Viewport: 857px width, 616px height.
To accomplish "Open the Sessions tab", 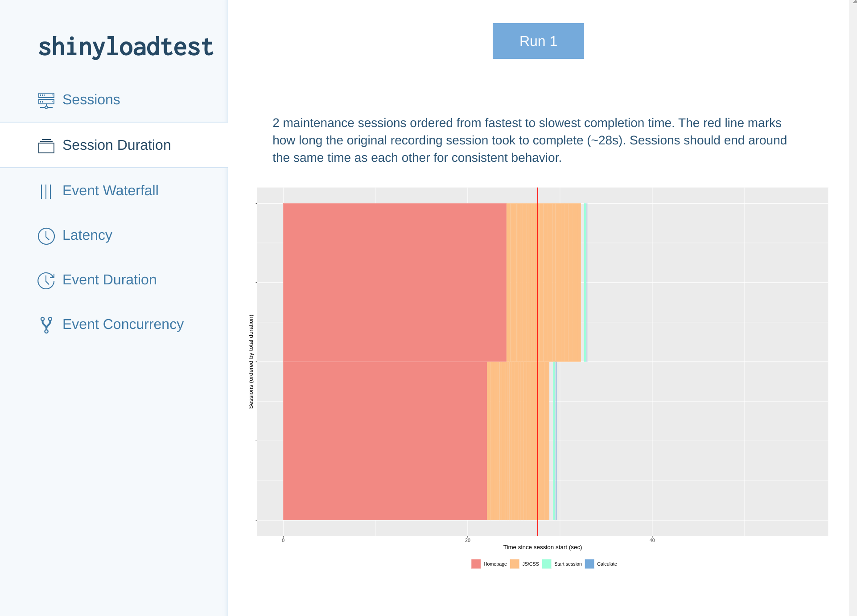I will pyautogui.click(x=91, y=100).
